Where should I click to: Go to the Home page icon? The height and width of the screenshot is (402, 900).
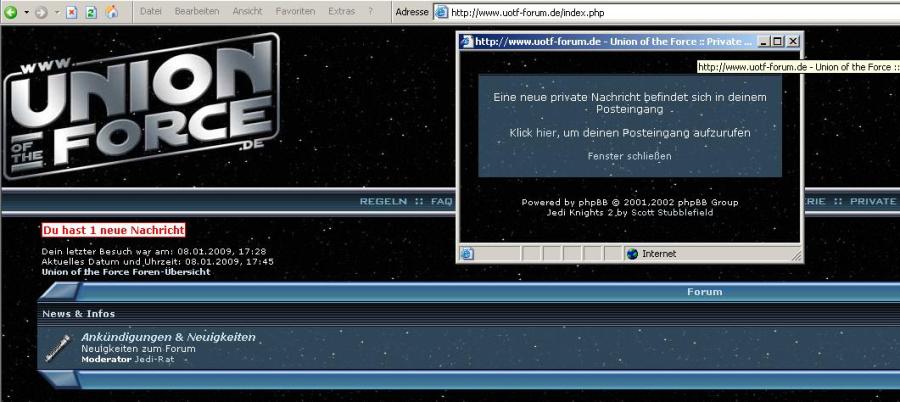point(112,12)
